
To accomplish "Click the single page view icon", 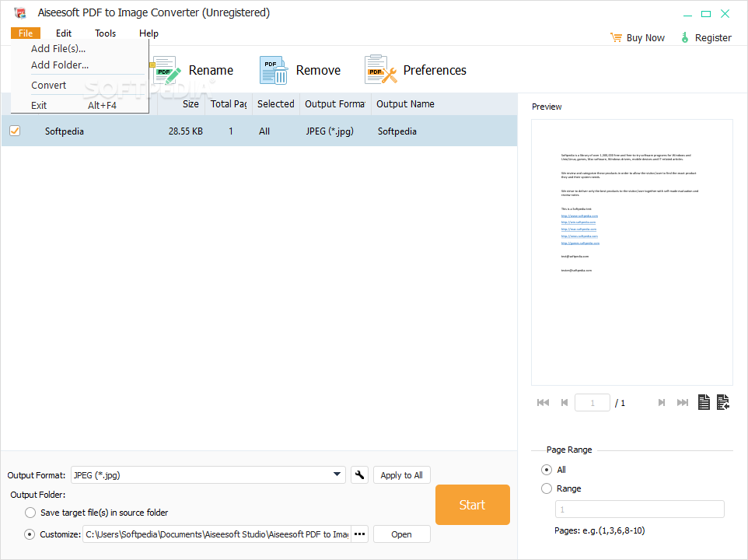I will pyautogui.click(x=704, y=402).
